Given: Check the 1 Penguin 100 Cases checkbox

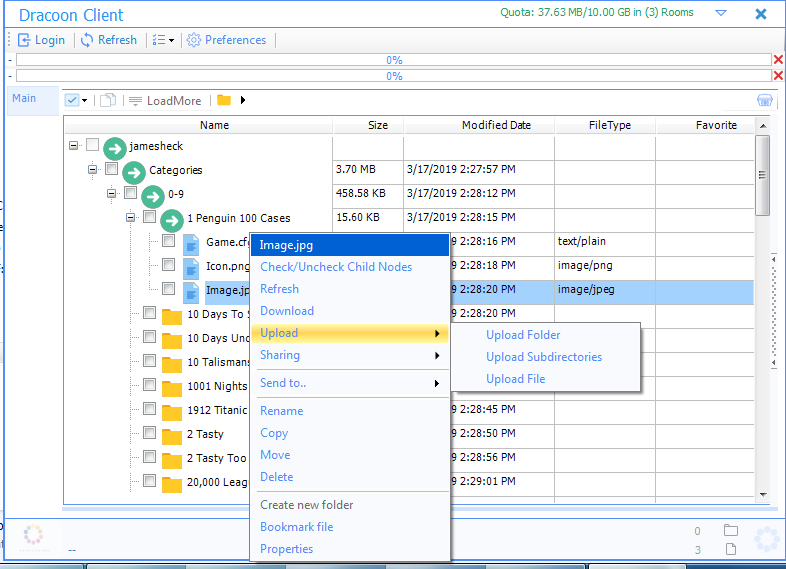Looking at the screenshot, I should [149, 217].
